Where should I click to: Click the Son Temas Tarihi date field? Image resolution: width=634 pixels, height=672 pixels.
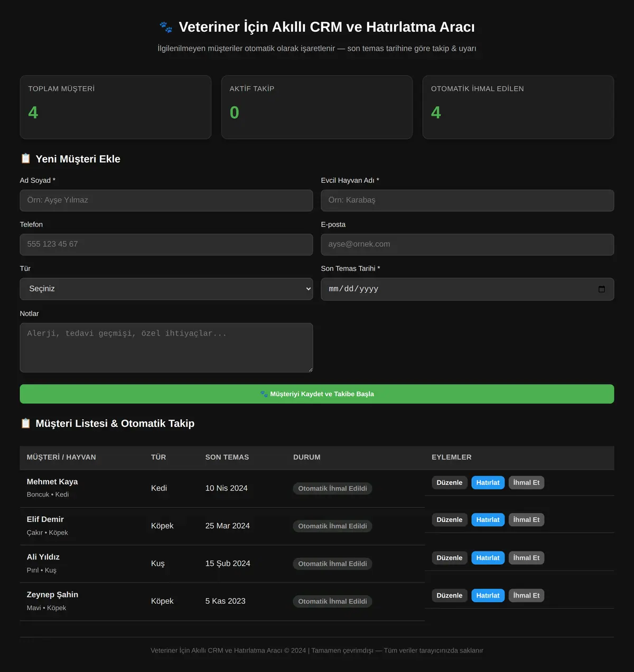point(468,289)
